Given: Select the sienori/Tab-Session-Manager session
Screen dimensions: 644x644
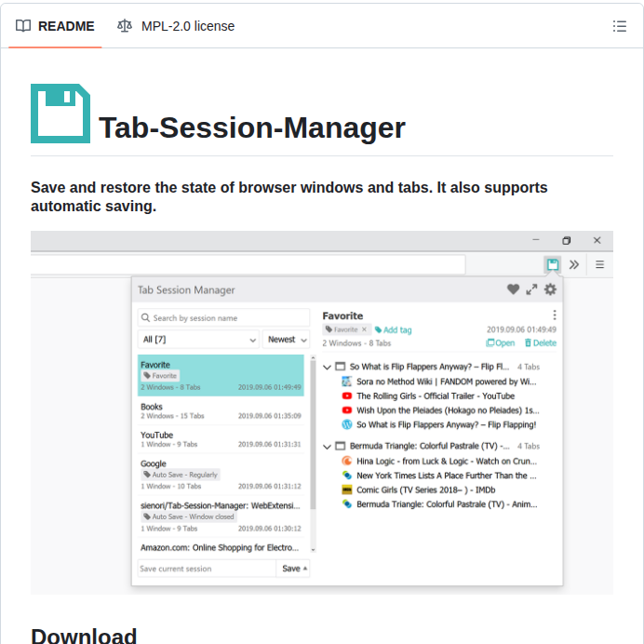Looking at the screenshot, I should pyautogui.click(x=221, y=517).
